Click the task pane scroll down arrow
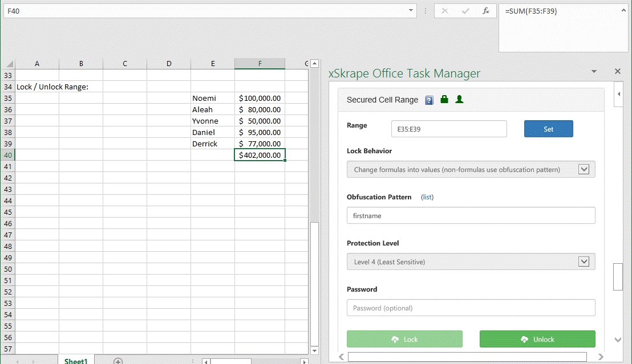The image size is (632, 364). pos(618,340)
